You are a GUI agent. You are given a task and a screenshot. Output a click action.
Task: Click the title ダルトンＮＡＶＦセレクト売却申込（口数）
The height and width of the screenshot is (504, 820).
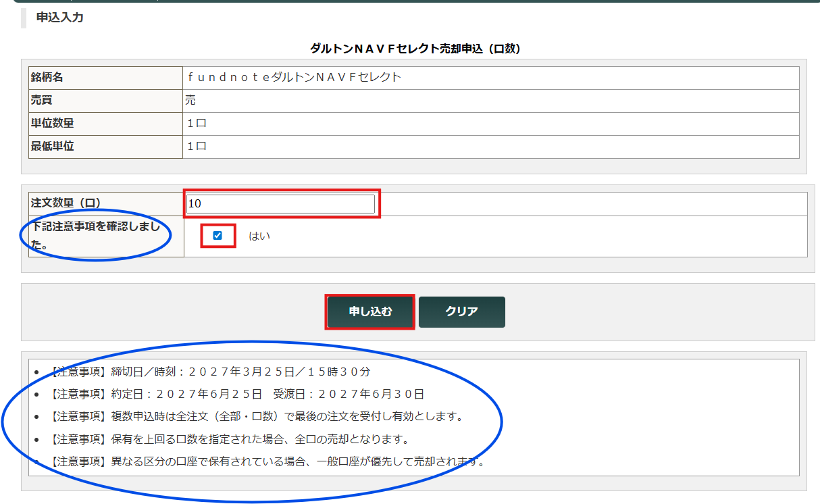(x=415, y=49)
